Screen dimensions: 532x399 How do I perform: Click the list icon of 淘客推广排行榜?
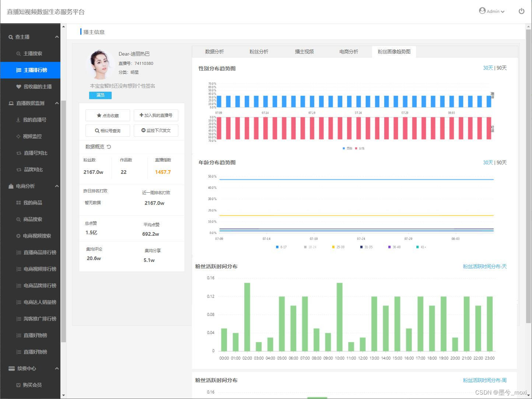19,319
